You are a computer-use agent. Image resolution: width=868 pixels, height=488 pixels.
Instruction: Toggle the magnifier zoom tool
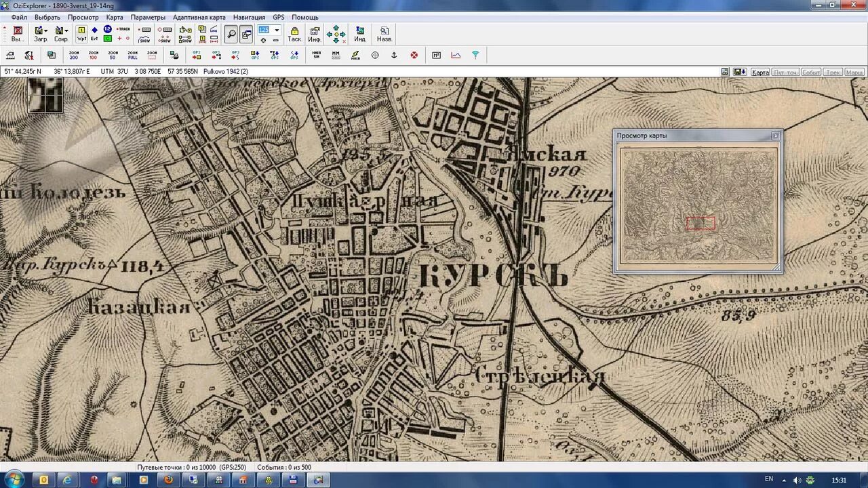(231, 33)
